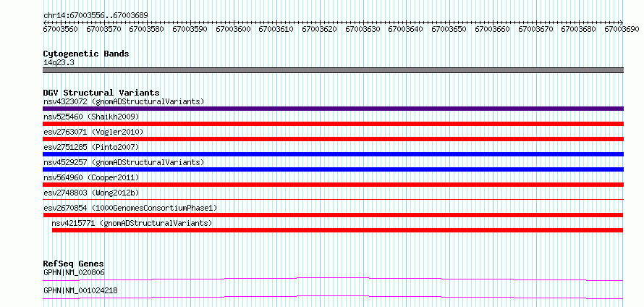Screen dimensions: 644x307
Task: Click the magenta GPHN NM_020806 intron line
Action: (x=333, y=279)
